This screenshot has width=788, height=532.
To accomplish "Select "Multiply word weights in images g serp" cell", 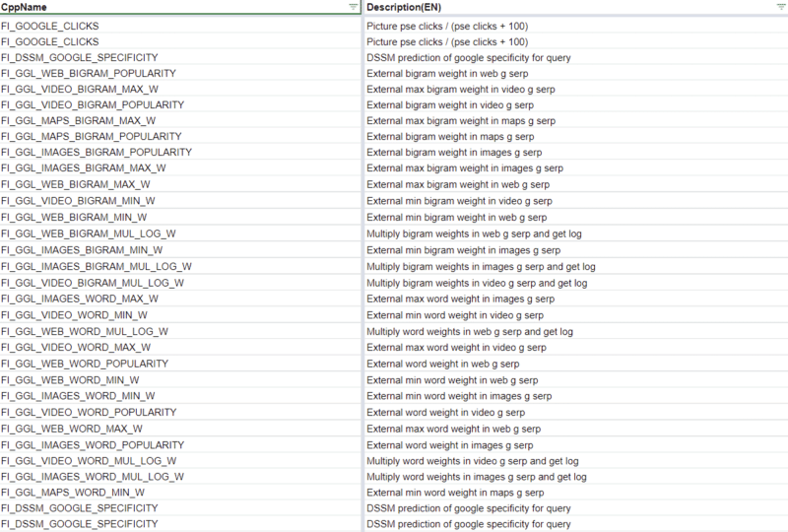I will [575, 476].
